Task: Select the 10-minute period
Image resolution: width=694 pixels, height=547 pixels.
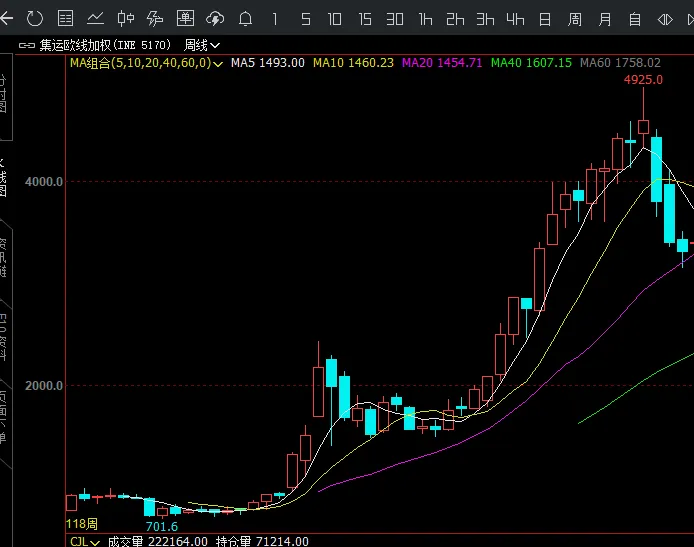Action: point(335,19)
